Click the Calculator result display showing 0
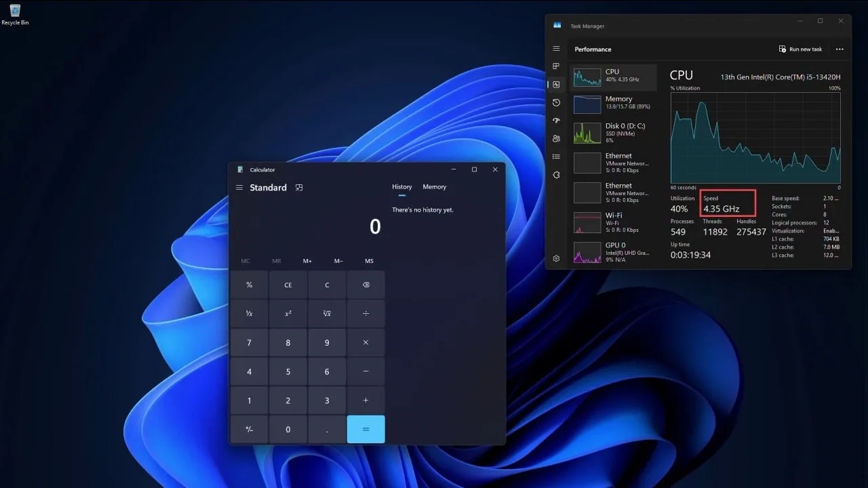 [x=375, y=227]
